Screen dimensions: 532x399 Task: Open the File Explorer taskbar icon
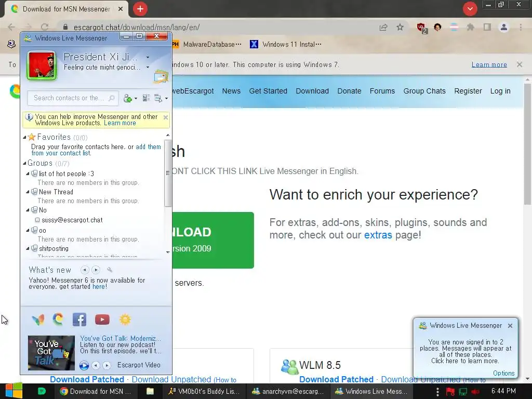[x=150, y=391]
